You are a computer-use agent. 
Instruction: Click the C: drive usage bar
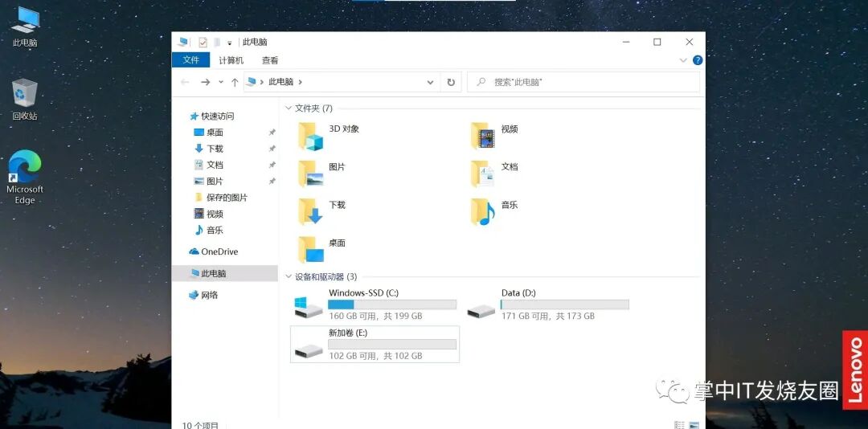click(392, 304)
